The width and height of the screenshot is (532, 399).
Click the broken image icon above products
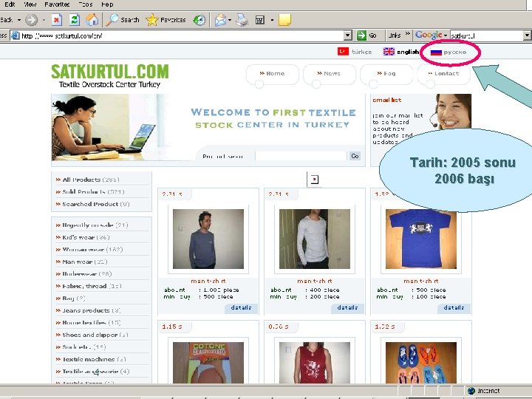(x=315, y=179)
